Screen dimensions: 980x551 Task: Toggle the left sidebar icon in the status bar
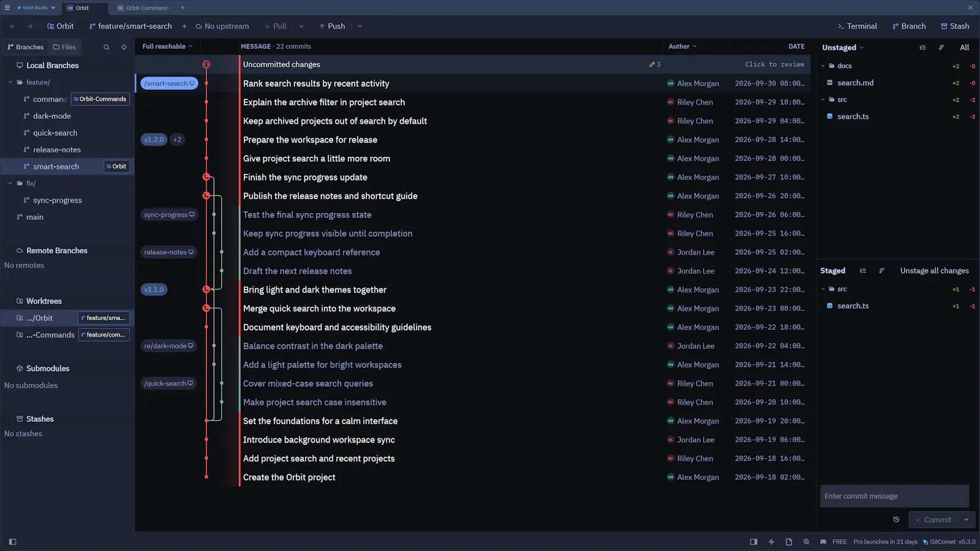pyautogui.click(x=12, y=542)
